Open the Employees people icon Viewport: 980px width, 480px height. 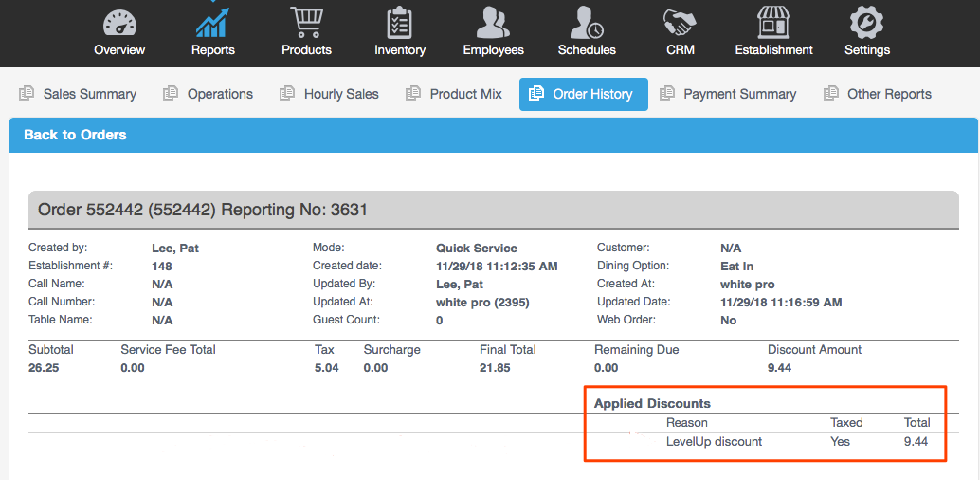tap(493, 23)
